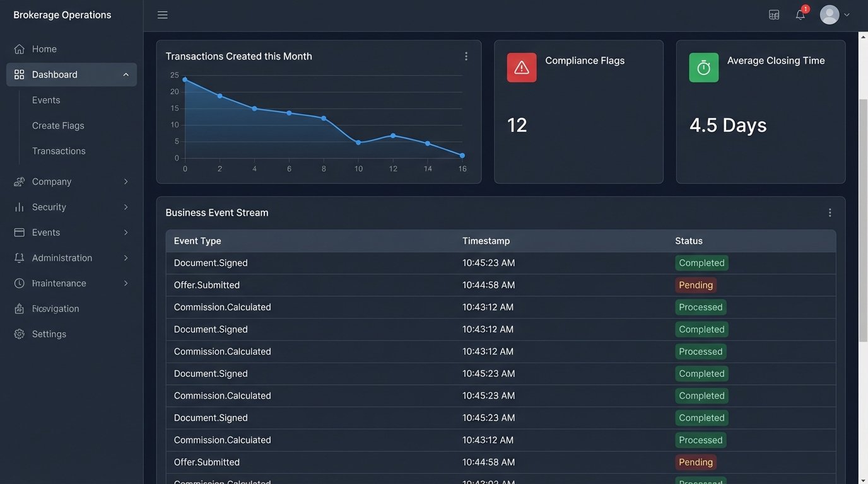
Task: Expand the Security sidebar section
Action: point(126,207)
